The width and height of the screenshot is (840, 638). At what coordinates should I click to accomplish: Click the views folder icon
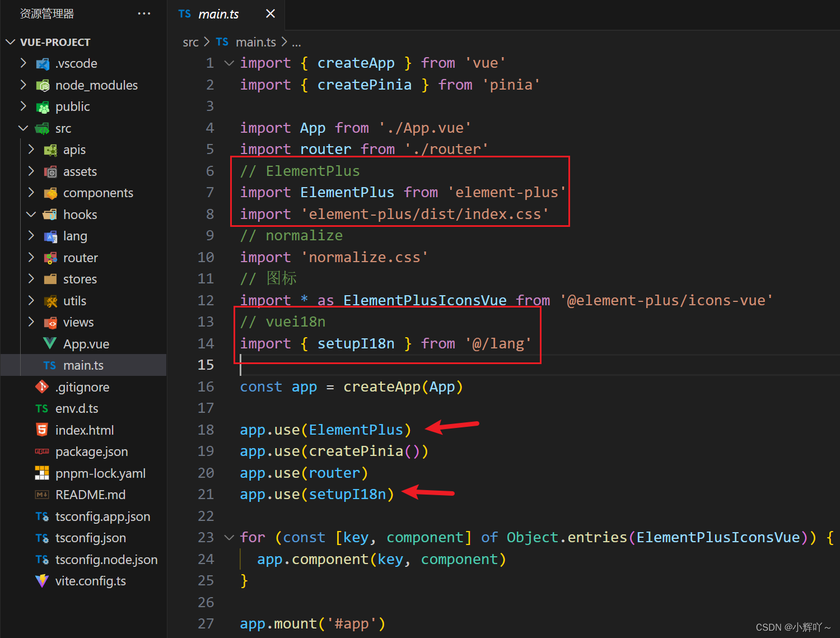[50, 323]
